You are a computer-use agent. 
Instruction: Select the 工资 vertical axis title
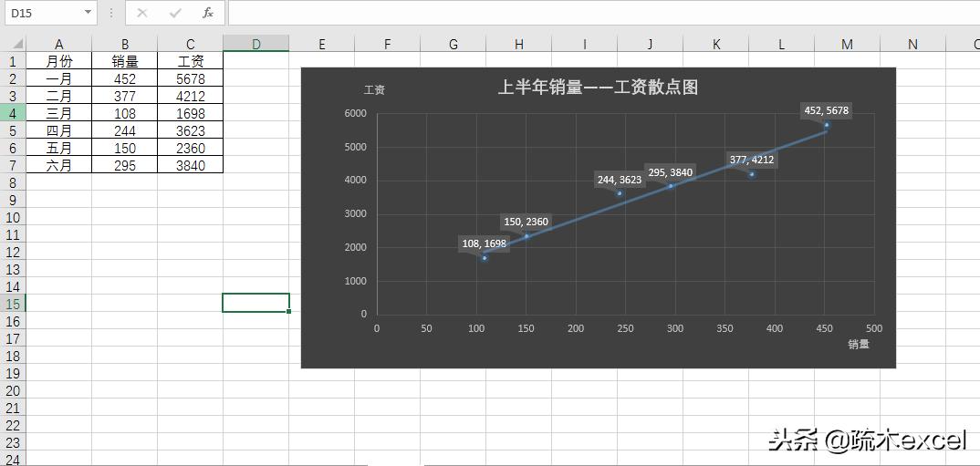(374, 90)
